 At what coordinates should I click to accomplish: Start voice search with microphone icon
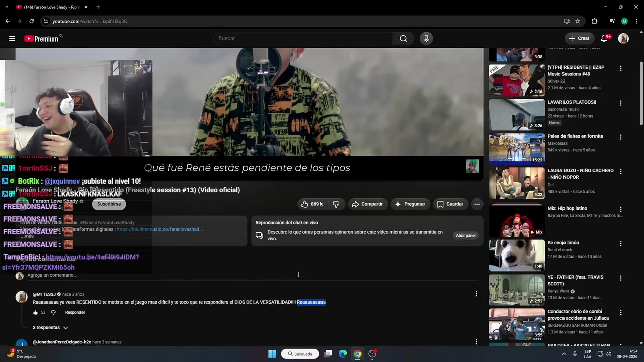(426, 39)
